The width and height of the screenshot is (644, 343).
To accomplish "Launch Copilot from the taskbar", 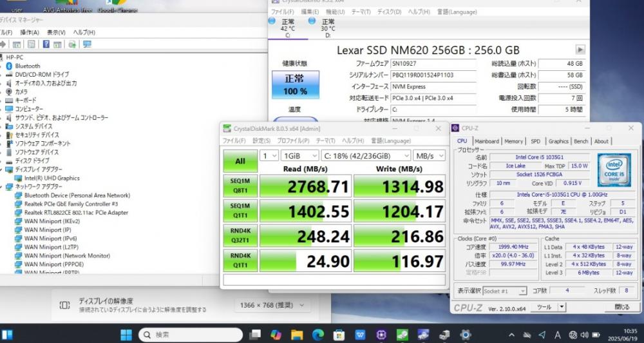I will [x=276, y=335].
